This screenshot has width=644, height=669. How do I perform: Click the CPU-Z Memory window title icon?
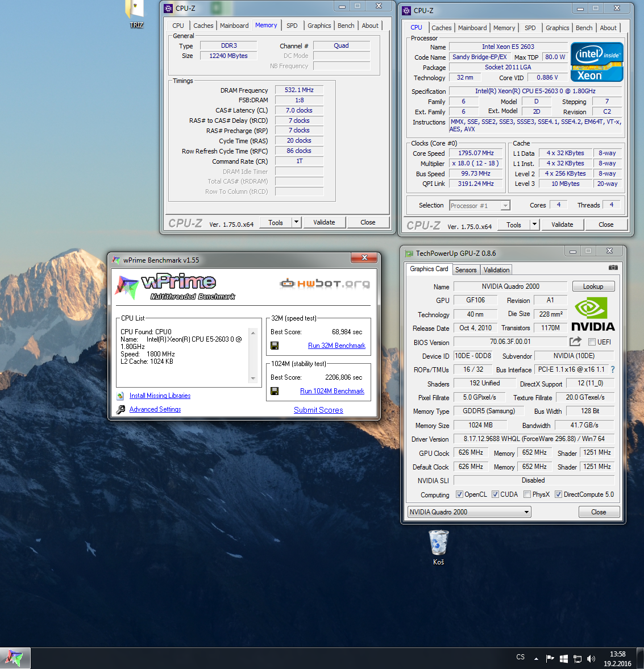click(169, 8)
